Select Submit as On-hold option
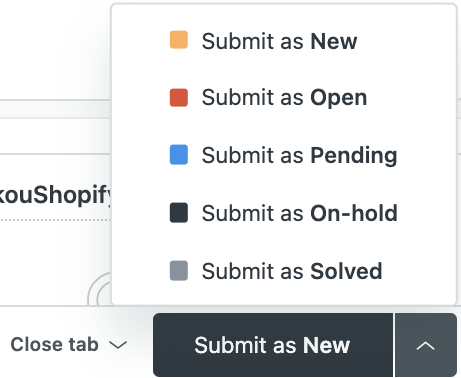The height and width of the screenshot is (378, 461). 283,213
